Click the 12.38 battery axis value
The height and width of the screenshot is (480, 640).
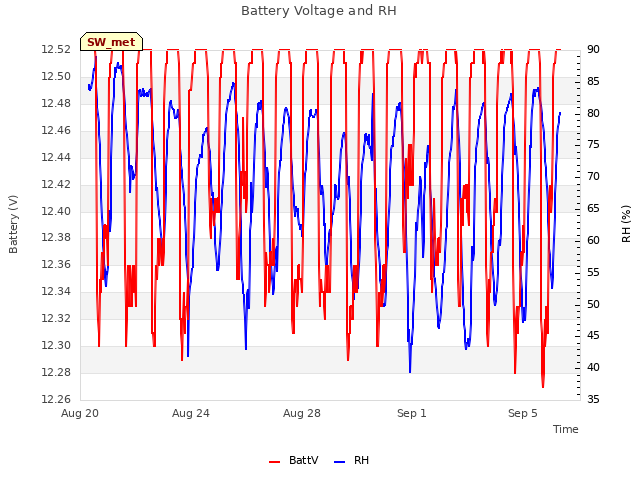coord(56,237)
